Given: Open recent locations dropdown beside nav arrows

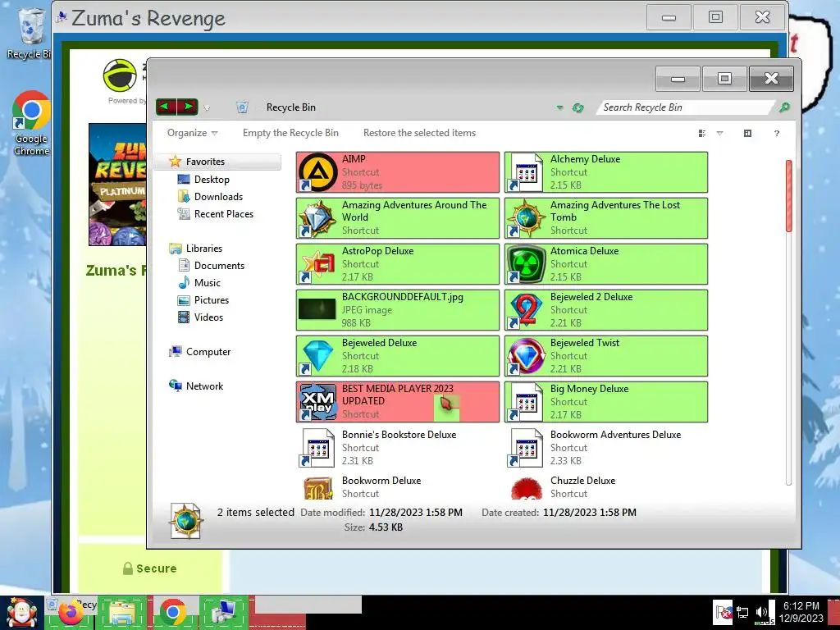Looking at the screenshot, I should coord(207,108).
